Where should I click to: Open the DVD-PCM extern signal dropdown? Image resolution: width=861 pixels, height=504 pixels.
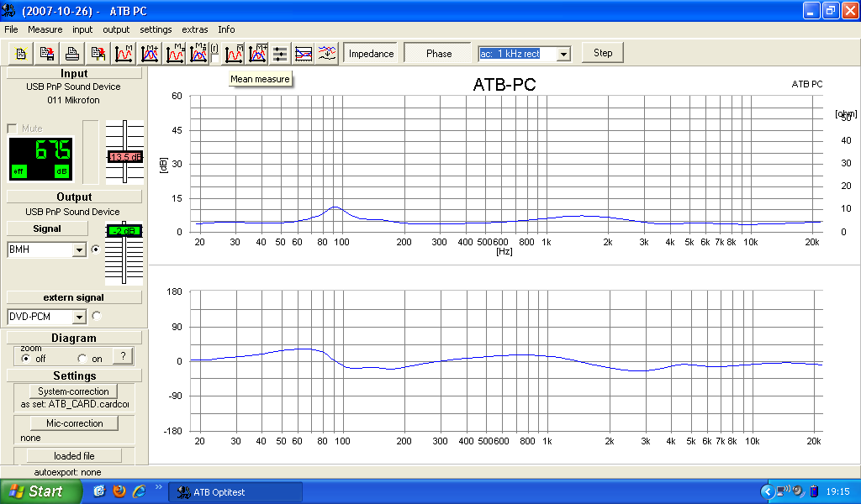(x=80, y=317)
